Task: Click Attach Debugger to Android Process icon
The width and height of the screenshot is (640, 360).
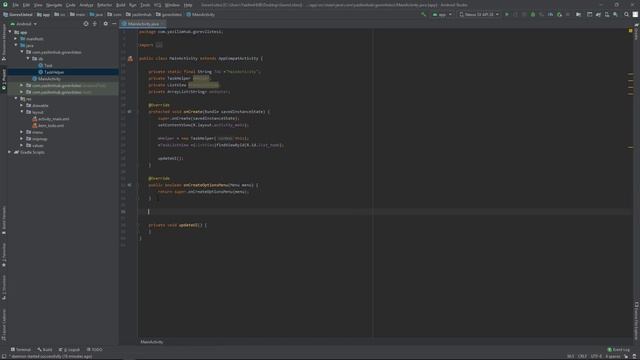Action: (x=559, y=15)
